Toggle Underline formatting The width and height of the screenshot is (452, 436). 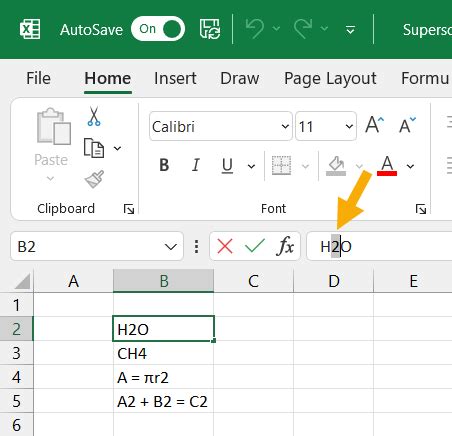tap(227, 165)
